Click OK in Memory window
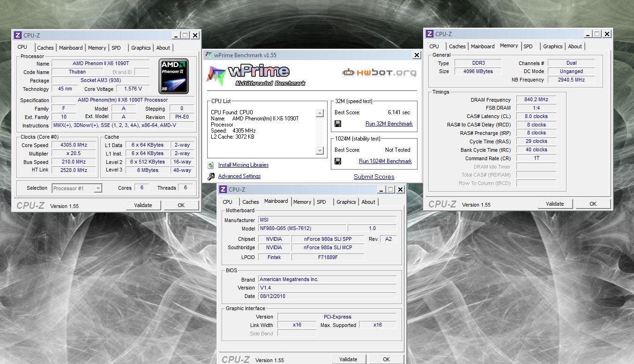Screen dimensions: 634x364 pos(593,204)
